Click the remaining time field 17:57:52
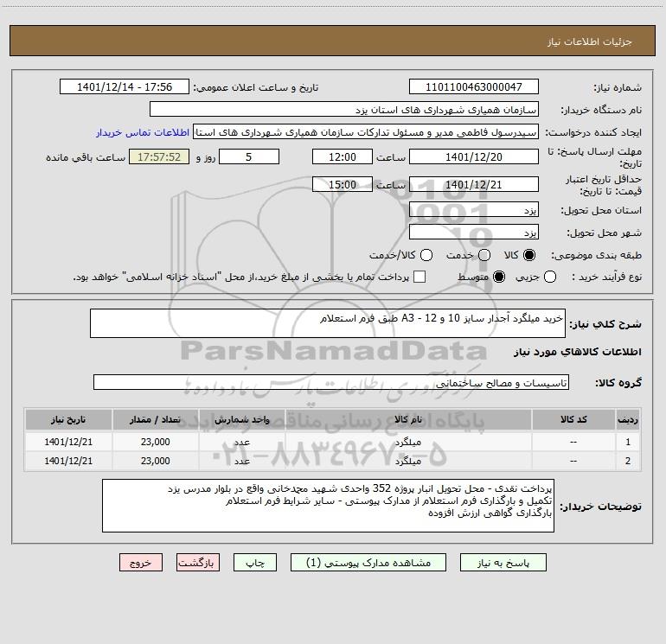666x644 pixels. point(159,156)
